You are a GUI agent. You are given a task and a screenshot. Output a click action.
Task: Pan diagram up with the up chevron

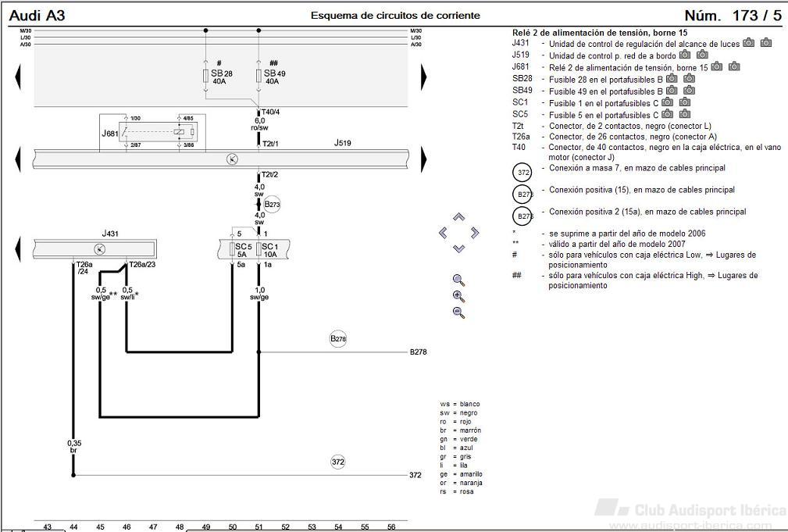point(458,217)
